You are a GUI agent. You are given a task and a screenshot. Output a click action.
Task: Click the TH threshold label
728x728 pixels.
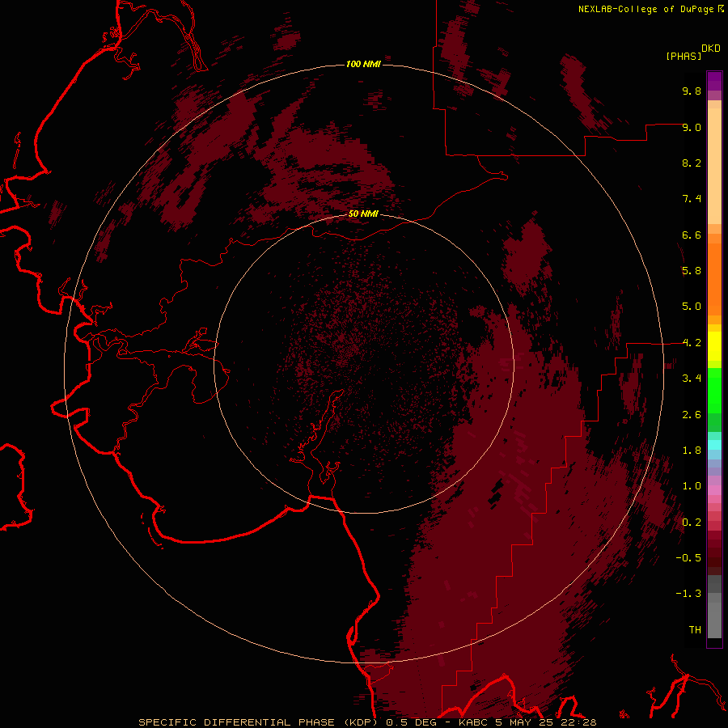tap(695, 630)
